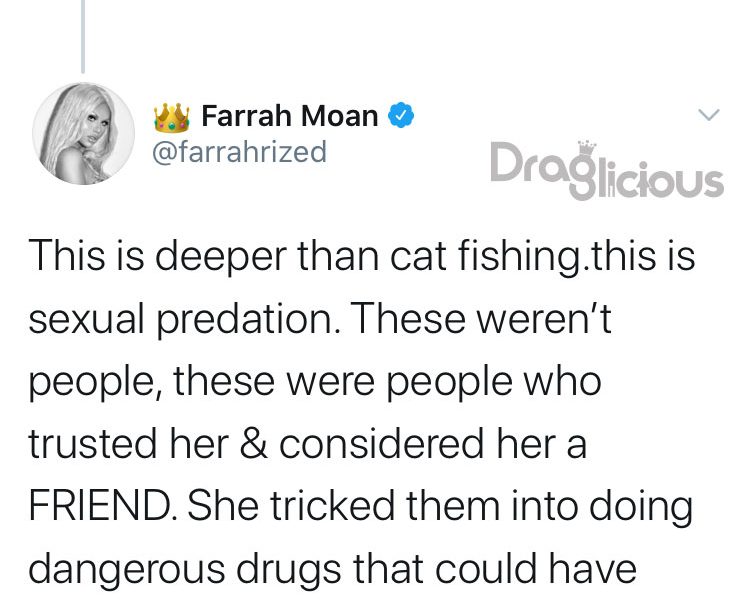Open the Farrah Moan display name link

[290, 116]
